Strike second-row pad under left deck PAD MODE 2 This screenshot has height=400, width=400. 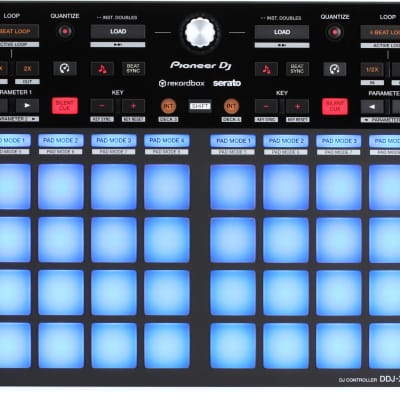pyautogui.click(x=61, y=240)
